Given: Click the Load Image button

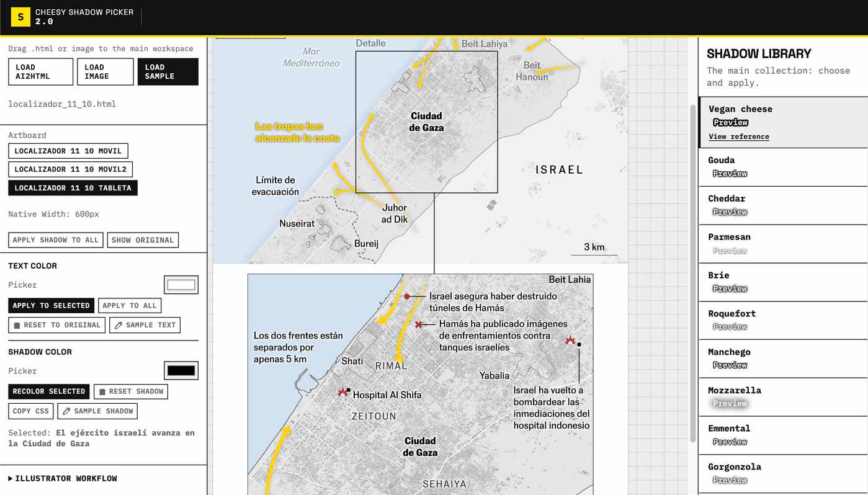Looking at the screenshot, I should (105, 72).
